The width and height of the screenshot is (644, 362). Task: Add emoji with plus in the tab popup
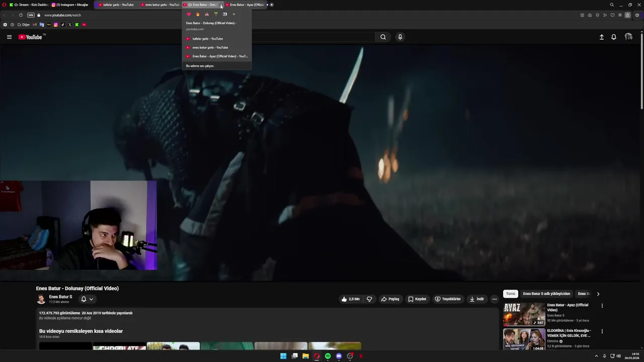(233, 14)
